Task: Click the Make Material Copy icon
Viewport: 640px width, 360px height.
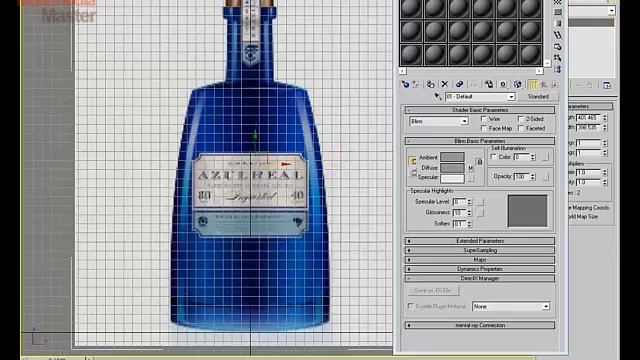Action: pos(459,84)
